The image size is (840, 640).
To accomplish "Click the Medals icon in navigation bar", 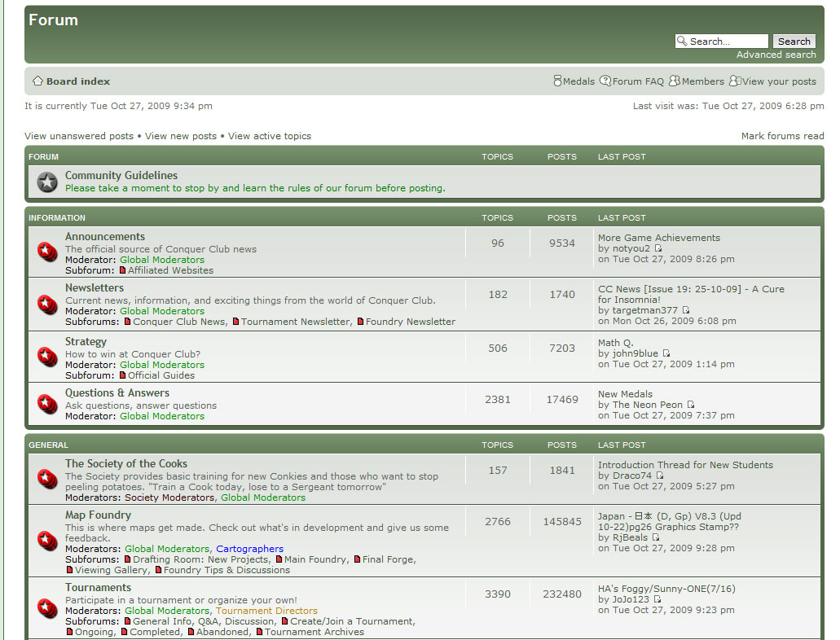I will (557, 81).
